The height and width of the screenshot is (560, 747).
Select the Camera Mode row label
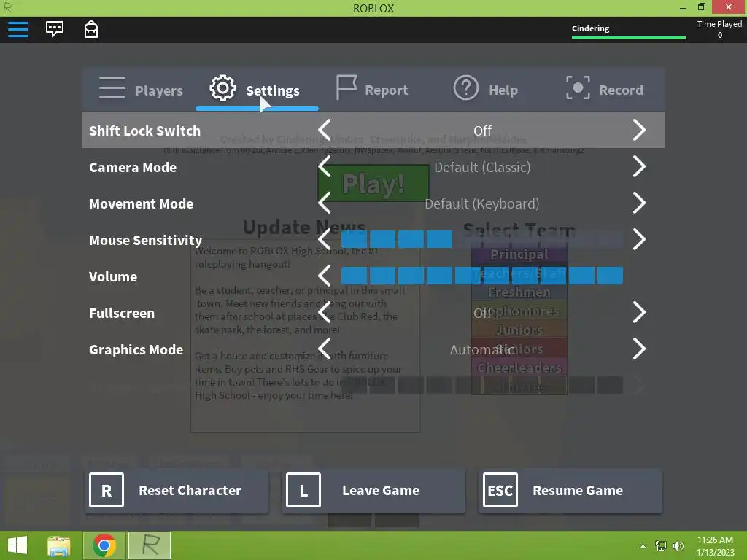(x=133, y=168)
